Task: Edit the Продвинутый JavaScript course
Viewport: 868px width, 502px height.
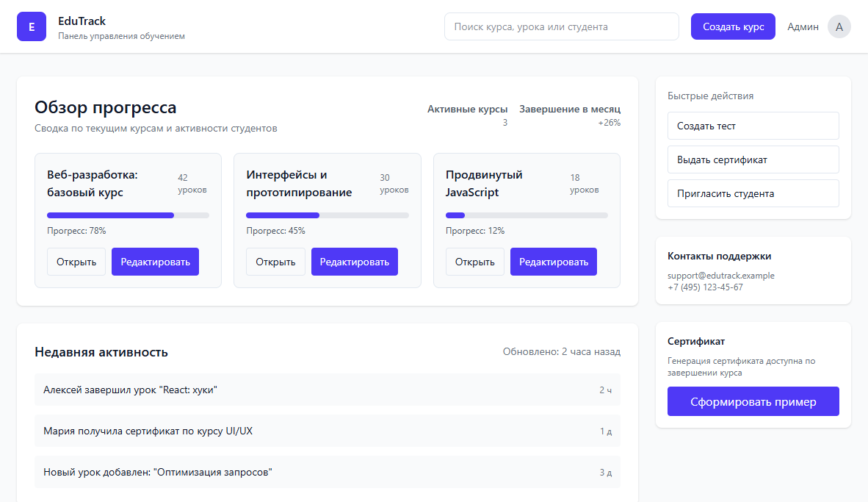Action: tap(553, 261)
